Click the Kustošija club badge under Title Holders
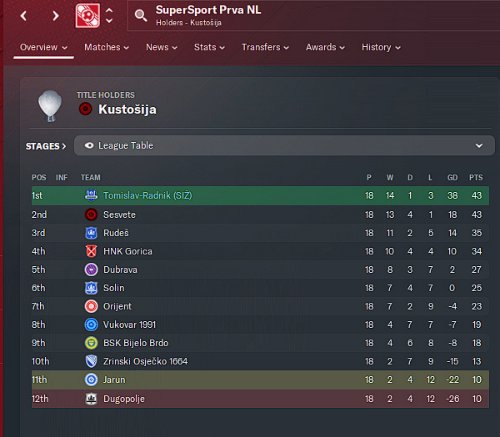 click(85, 109)
